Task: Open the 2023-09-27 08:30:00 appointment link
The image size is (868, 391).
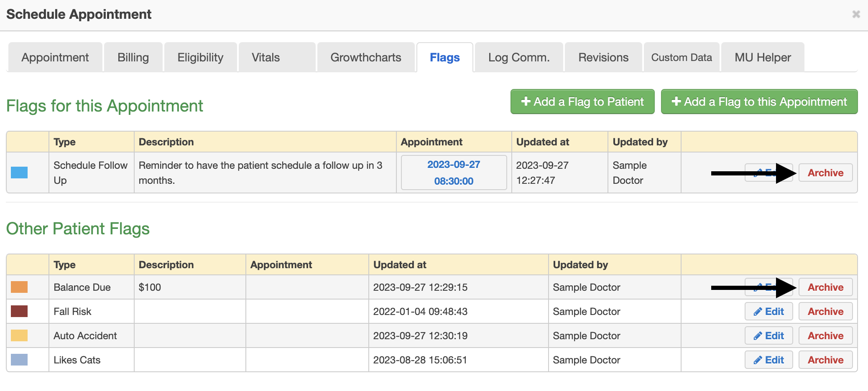Action: (x=454, y=173)
